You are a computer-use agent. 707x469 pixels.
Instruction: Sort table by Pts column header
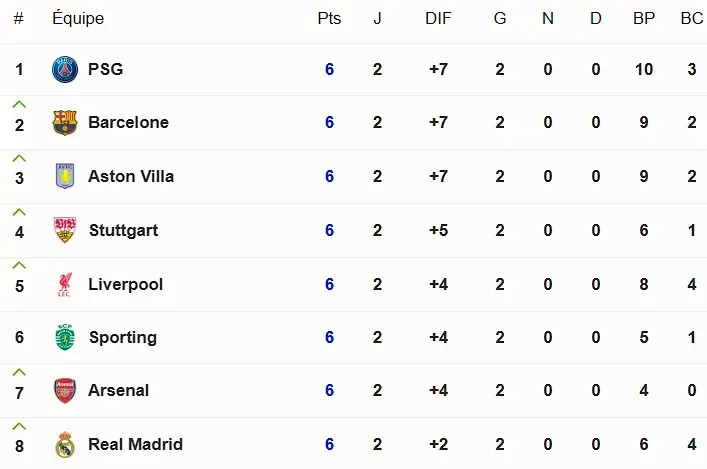(329, 18)
